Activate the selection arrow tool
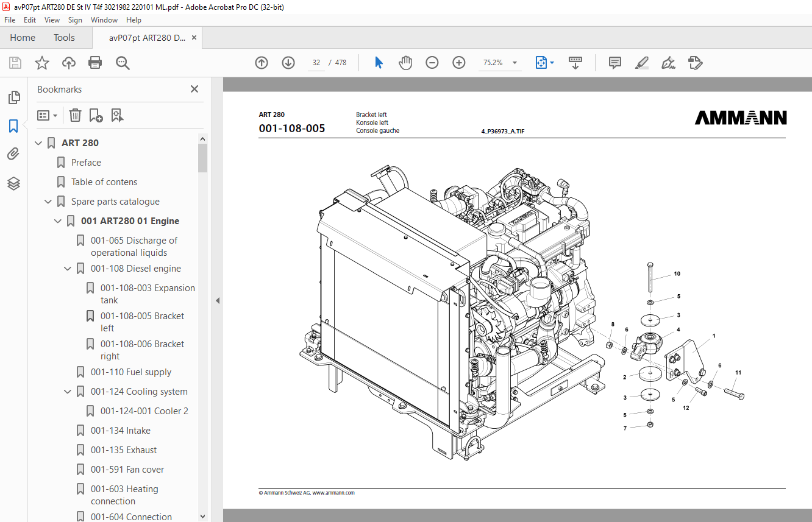812x522 pixels. click(379, 63)
